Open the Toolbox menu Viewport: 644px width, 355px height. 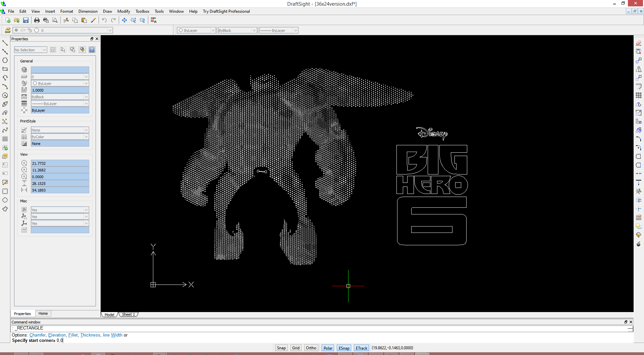(x=143, y=11)
